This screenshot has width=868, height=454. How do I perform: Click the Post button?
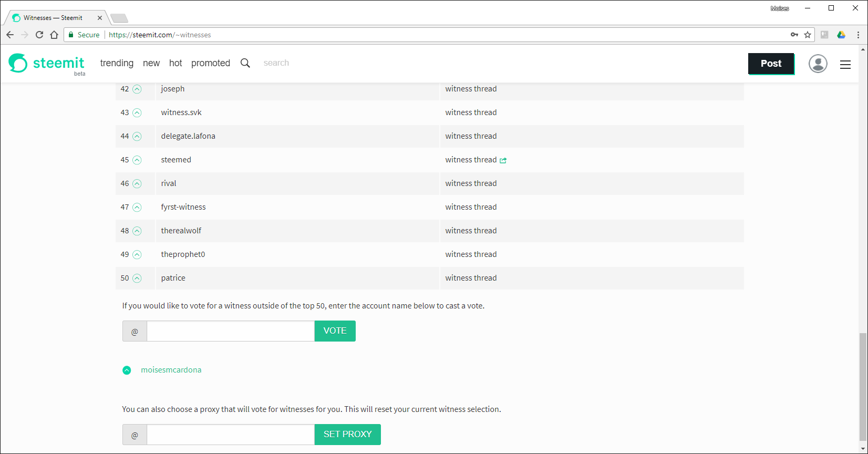point(771,64)
